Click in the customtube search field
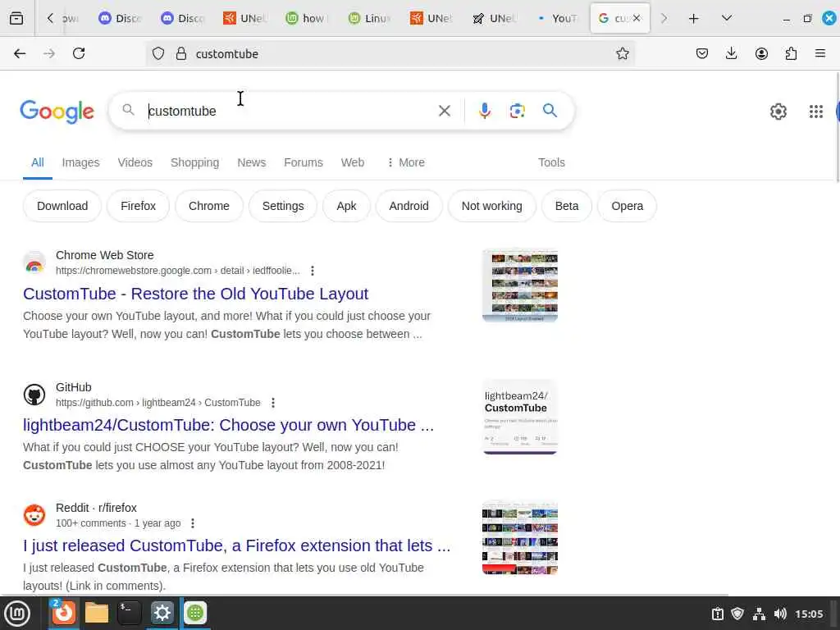 click(x=290, y=111)
